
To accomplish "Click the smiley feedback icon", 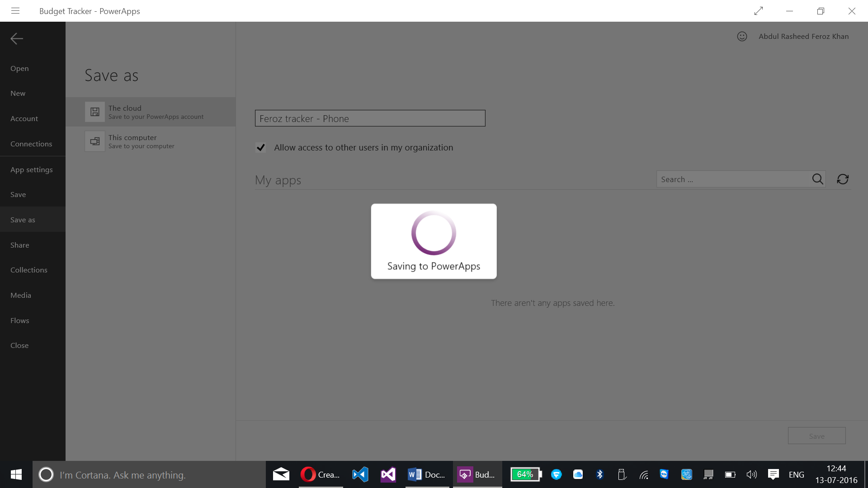I will point(742,37).
